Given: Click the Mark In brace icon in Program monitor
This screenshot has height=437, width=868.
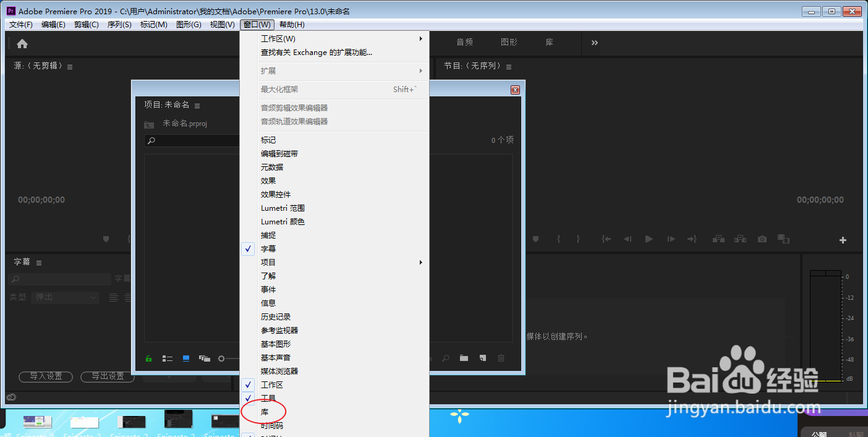Looking at the screenshot, I should click(559, 239).
